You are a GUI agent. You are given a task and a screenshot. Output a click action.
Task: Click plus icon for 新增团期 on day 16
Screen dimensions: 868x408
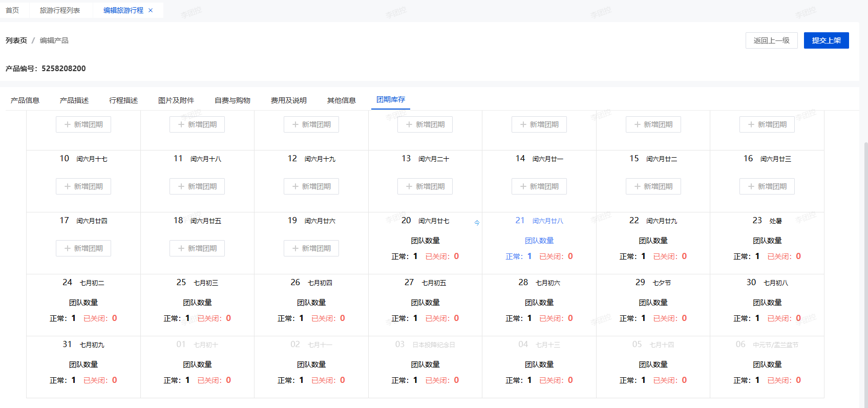point(751,187)
